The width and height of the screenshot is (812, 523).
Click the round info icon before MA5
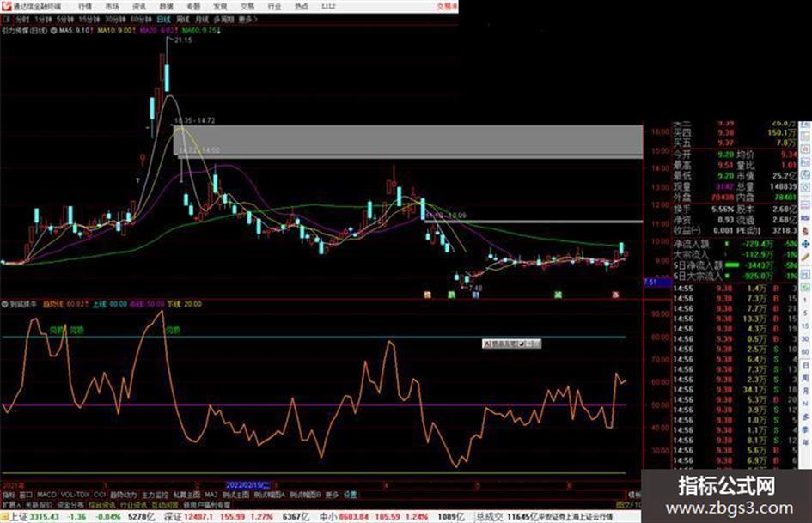point(54,31)
